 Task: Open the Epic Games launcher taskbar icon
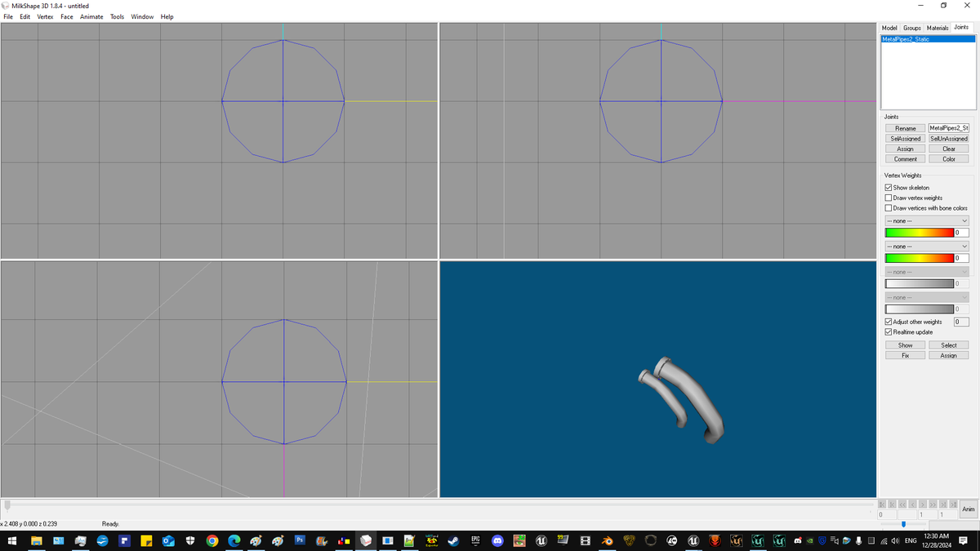(474, 540)
